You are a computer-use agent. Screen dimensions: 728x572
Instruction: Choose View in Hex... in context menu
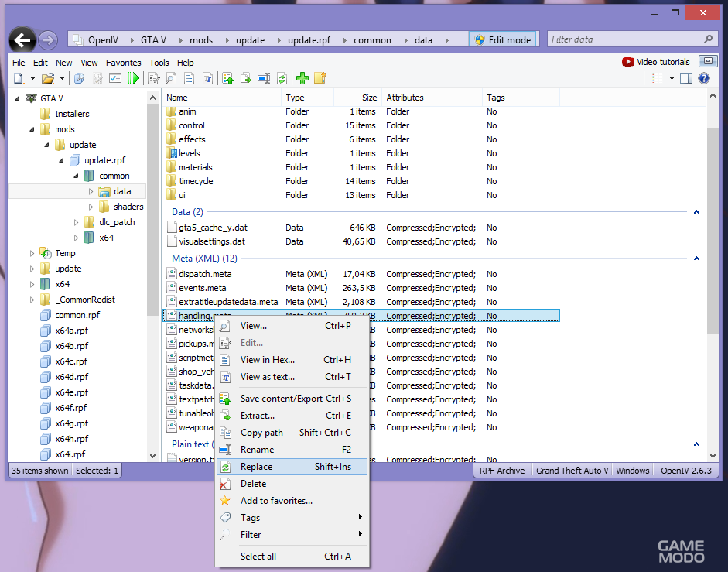[292, 360]
